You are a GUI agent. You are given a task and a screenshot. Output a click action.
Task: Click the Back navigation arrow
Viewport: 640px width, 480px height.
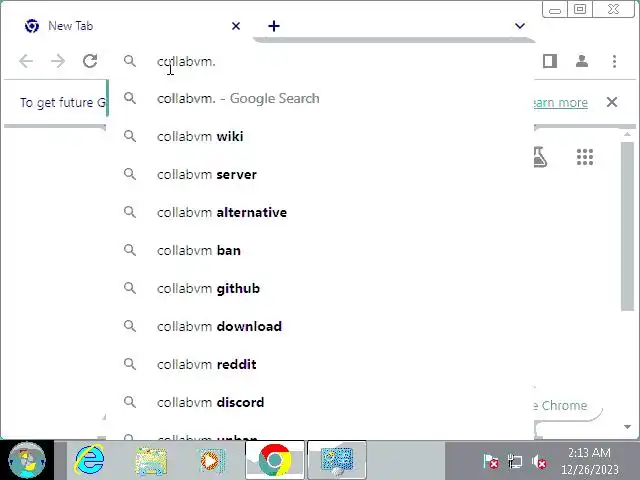[26, 61]
